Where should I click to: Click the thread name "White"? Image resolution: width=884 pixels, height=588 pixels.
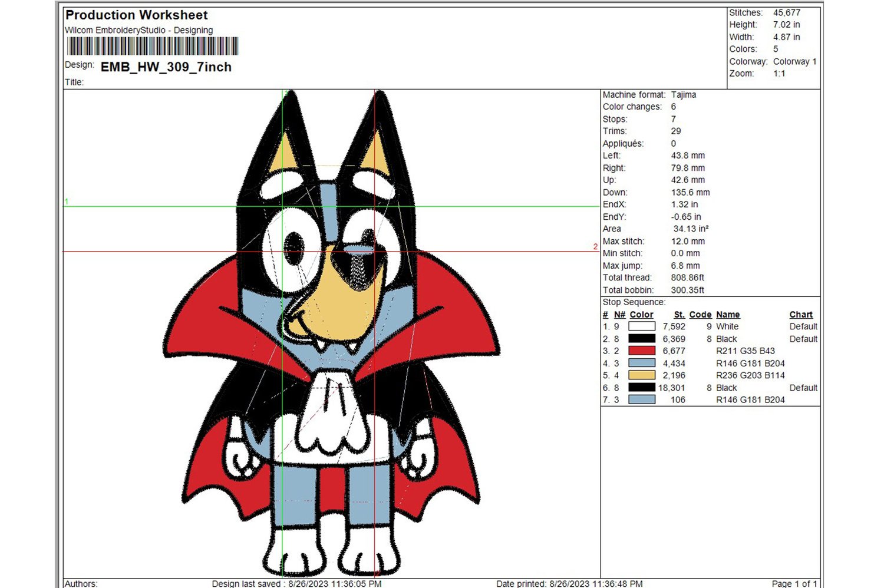tap(727, 326)
